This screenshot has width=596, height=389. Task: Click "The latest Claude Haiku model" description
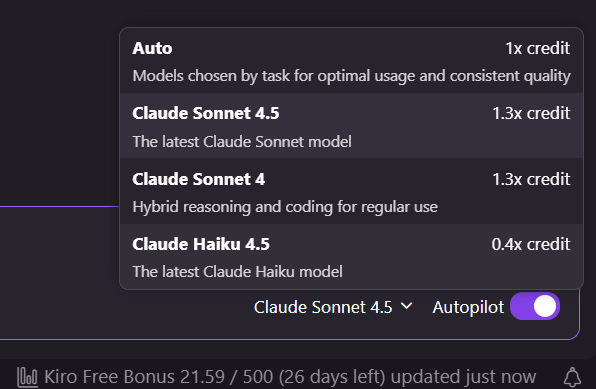coord(238,272)
